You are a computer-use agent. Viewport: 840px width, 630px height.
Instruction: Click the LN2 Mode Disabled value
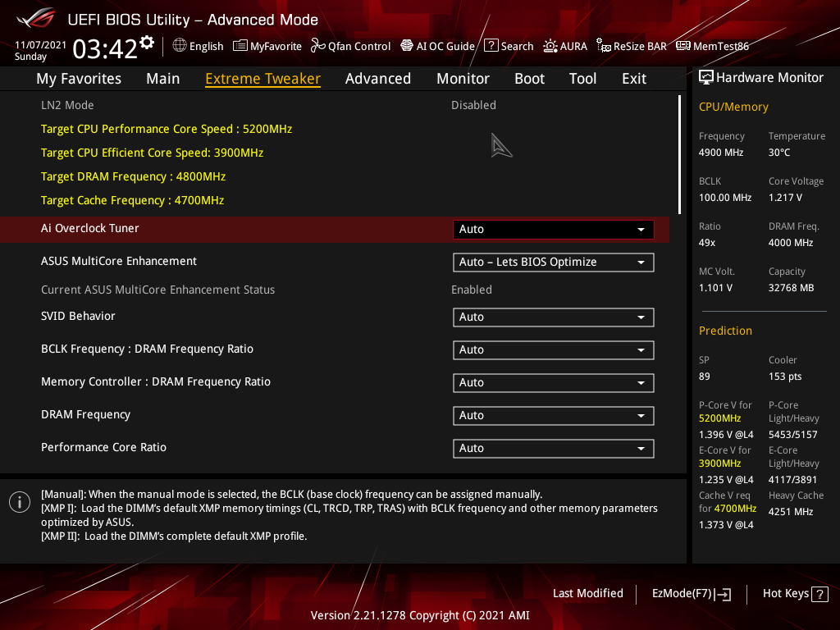(x=473, y=105)
